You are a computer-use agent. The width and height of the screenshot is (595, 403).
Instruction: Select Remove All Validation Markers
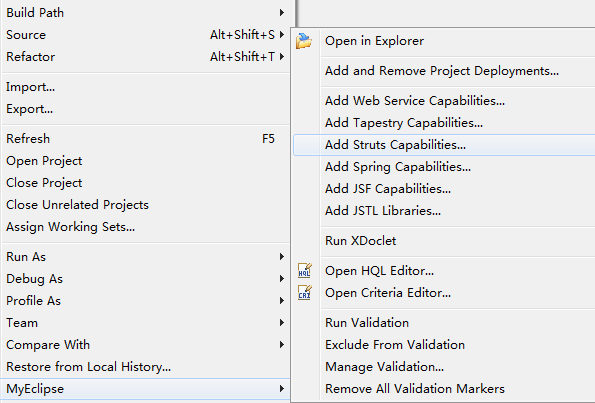pyautogui.click(x=444, y=389)
